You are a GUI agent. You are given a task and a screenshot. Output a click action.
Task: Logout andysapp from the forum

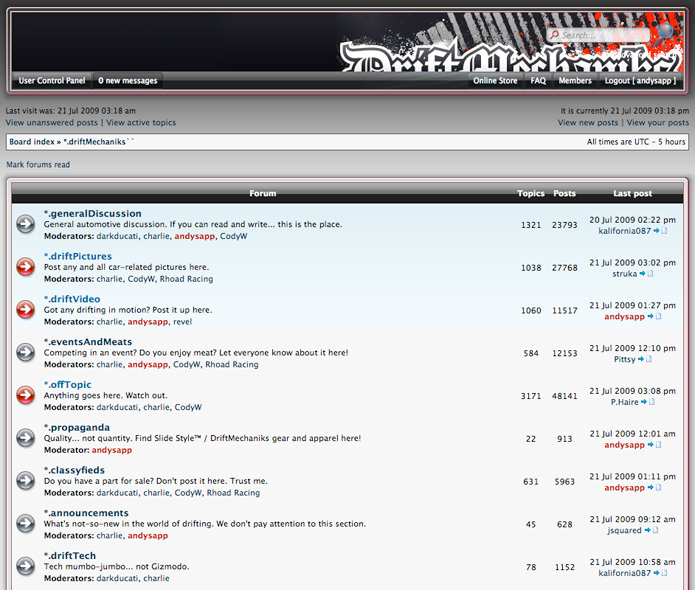point(640,81)
